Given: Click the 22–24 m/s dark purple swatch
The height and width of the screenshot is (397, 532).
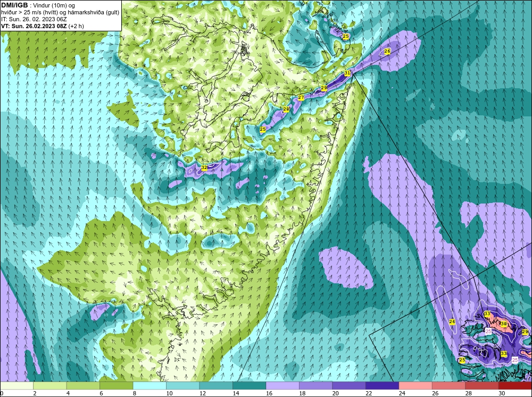Looking at the screenshot, I should point(383,385).
